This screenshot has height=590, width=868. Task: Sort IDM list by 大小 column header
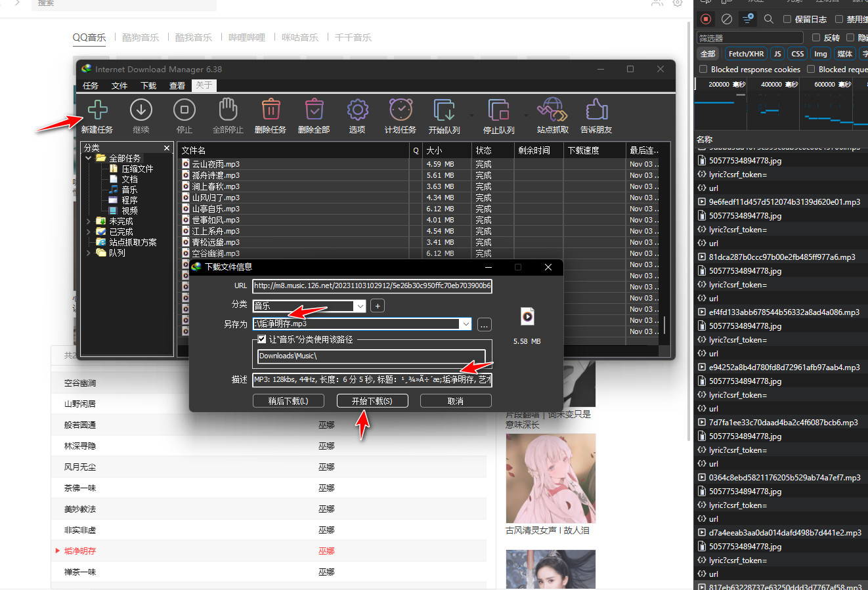[447, 150]
